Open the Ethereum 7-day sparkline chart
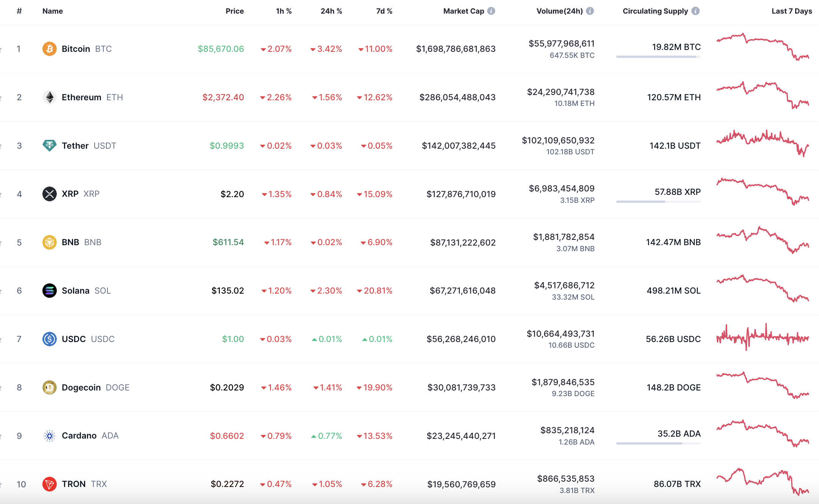Viewport: 819px width, 504px height. tap(763, 95)
